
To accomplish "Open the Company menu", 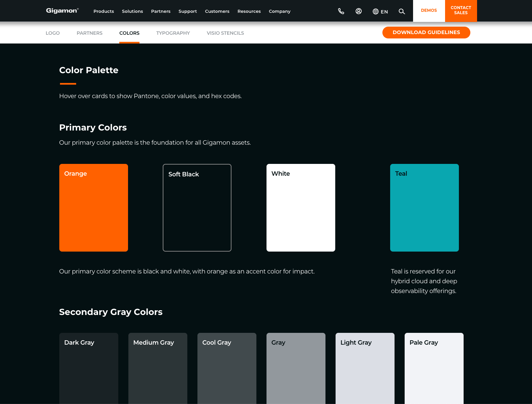I will tap(280, 11).
